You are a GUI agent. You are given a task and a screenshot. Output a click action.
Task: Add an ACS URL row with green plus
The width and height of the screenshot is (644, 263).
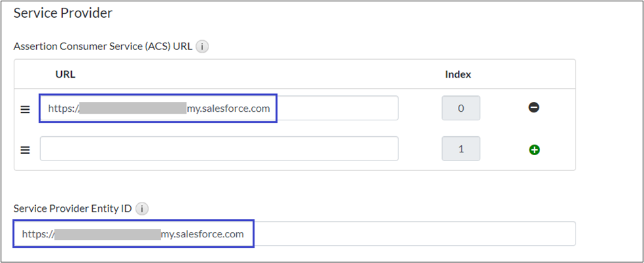pyautogui.click(x=534, y=149)
